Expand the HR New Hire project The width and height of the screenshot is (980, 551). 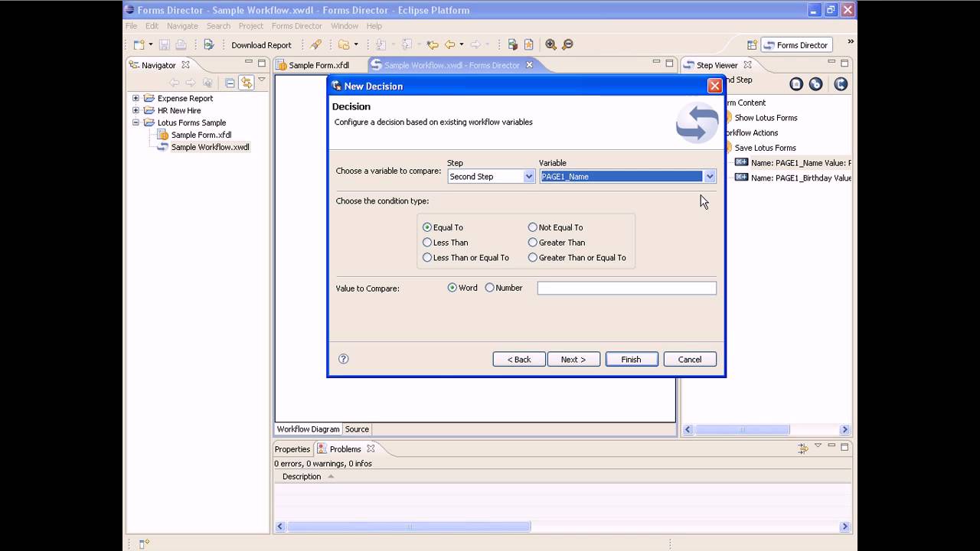(x=136, y=110)
